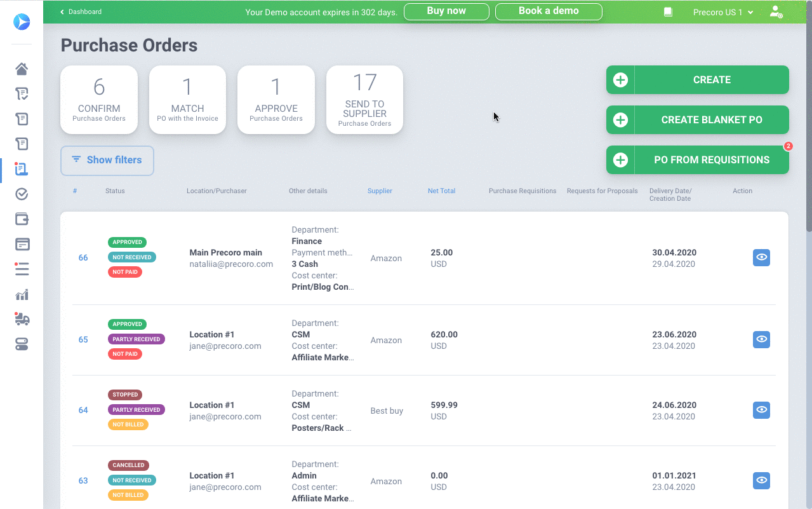The image size is (812, 509).
Task: Open the delivery truck sidebar icon
Action: point(22,320)
